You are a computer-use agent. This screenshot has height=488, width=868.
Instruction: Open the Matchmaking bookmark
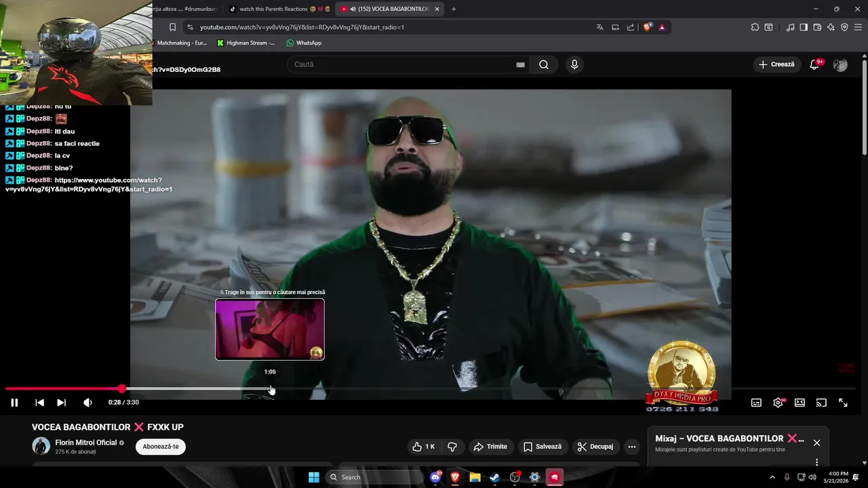[182, 43]
